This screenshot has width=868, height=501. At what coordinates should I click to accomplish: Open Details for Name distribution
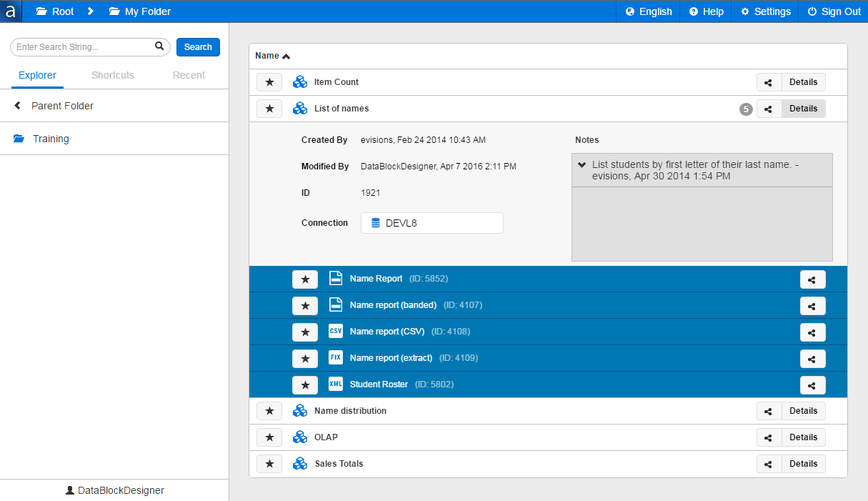coord(804,411)
